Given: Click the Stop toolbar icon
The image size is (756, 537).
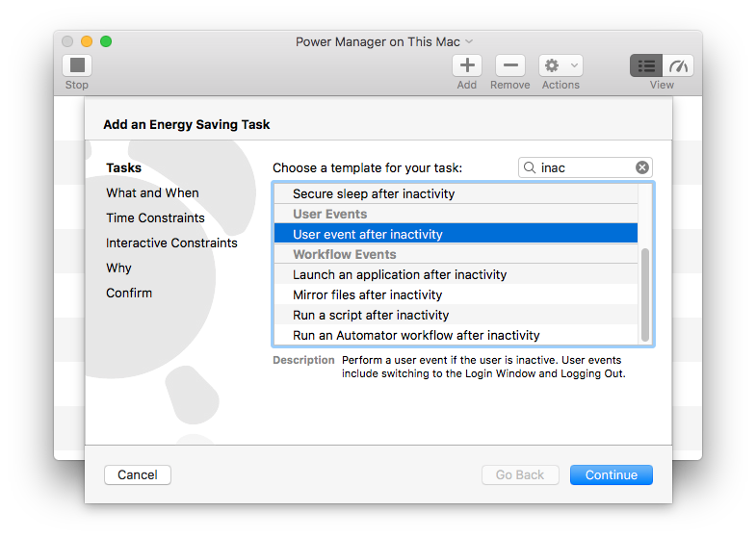Looking at the screenshot, I should pyautogui.click(x=77, y=65).
